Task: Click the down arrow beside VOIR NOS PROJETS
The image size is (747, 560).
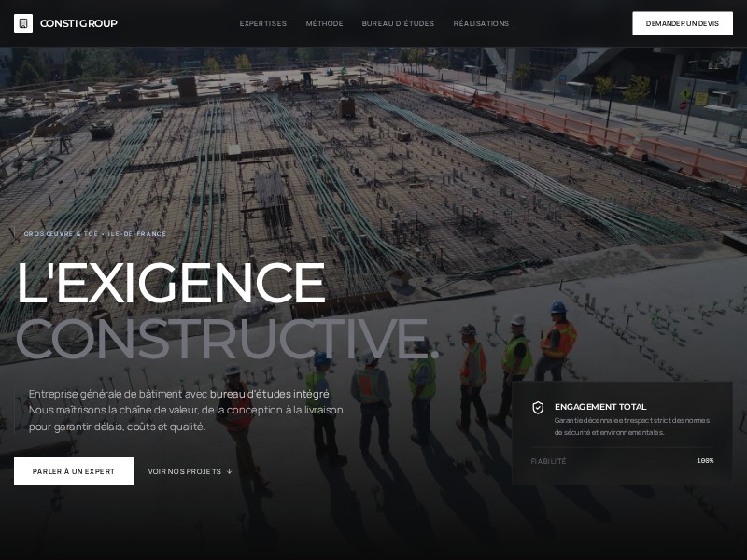Action: point(228,471)
